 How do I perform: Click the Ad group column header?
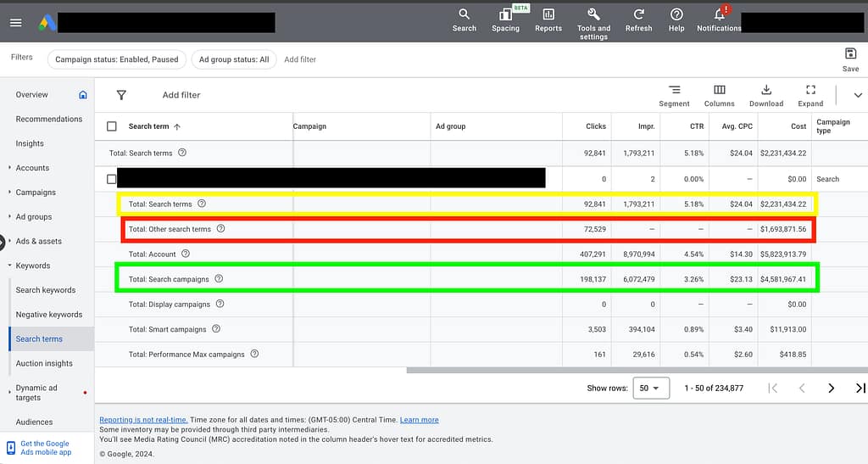(x=450, y=126)
